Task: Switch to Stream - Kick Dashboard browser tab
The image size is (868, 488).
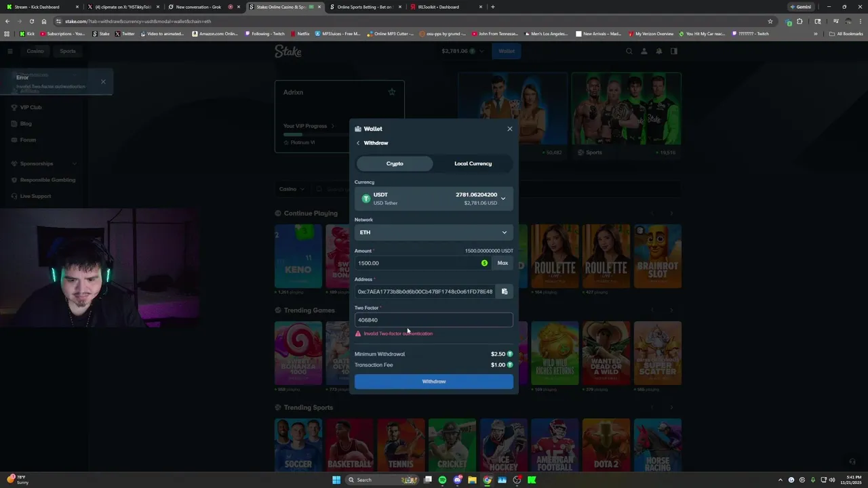Action: coord(41,7)
